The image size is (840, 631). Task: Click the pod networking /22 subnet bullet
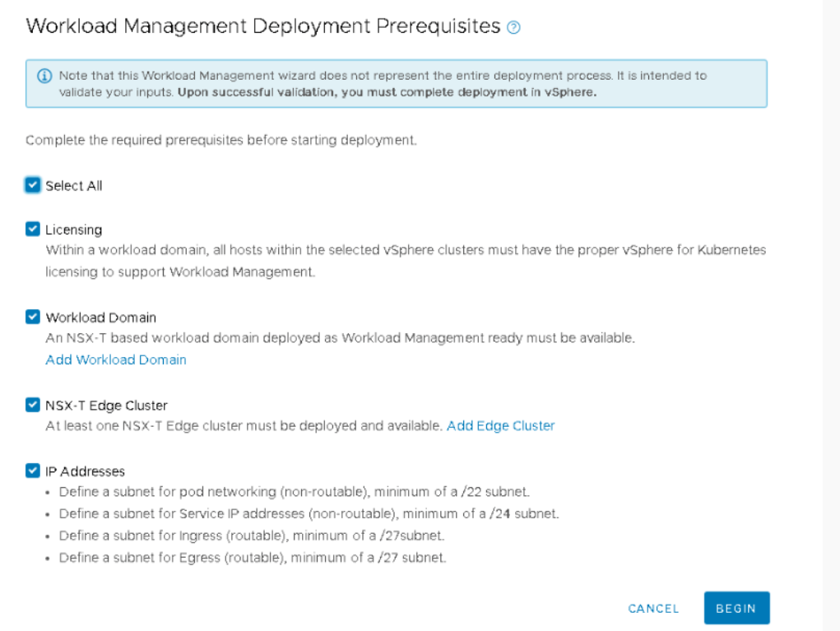(294, 492)
